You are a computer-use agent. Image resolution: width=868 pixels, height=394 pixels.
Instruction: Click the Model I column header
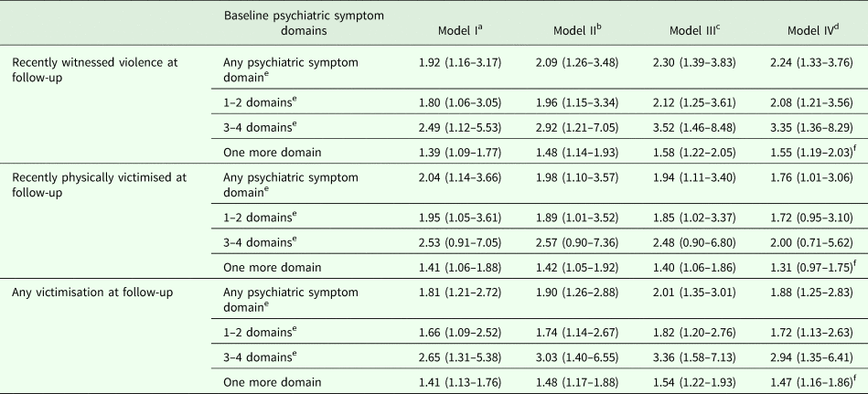(460, 30)
